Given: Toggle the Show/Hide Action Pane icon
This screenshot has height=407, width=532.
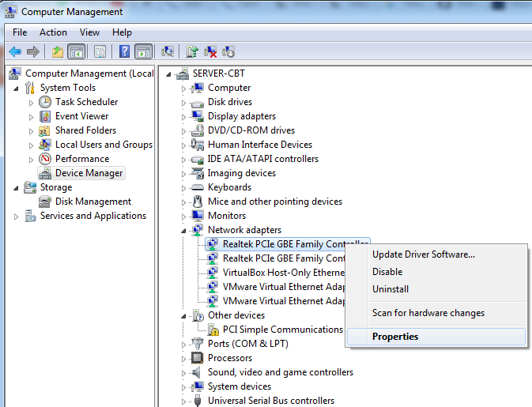Looking at the screenshot, I should [x=144, y=52].
